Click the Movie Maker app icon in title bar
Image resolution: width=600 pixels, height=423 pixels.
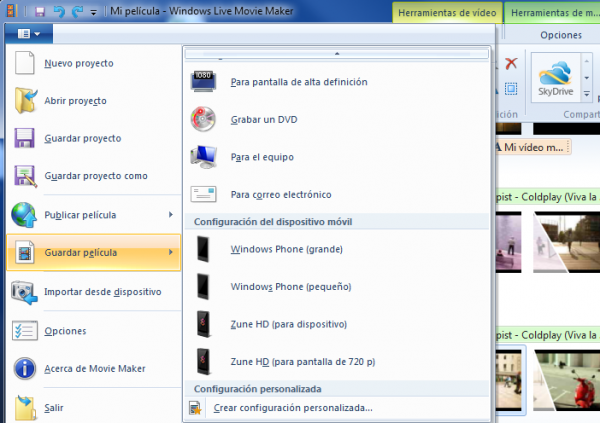point(12,11)
